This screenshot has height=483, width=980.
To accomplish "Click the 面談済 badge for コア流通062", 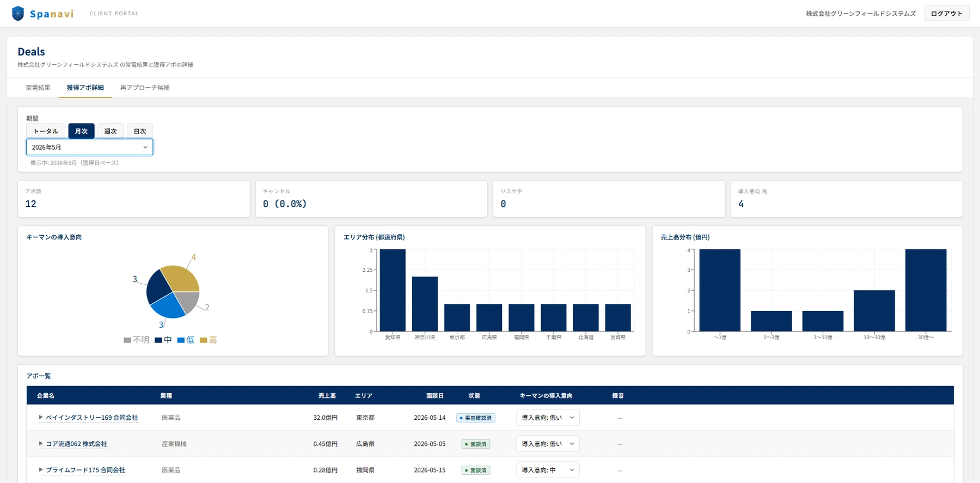I will 476,444.
